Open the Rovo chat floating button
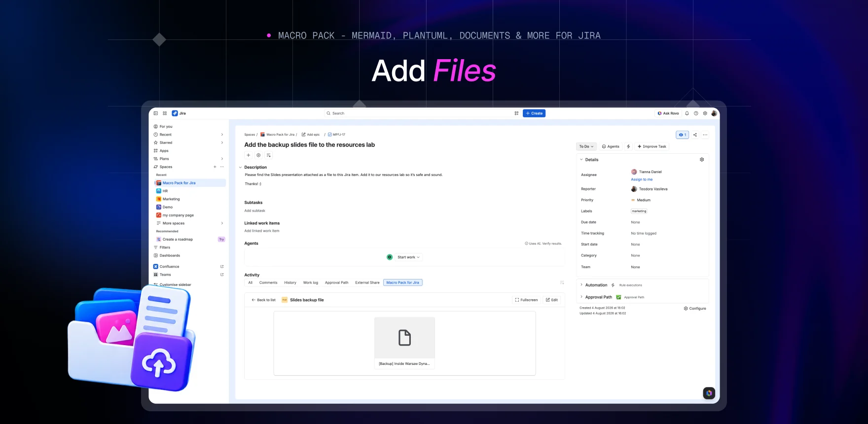 (709, 393)
